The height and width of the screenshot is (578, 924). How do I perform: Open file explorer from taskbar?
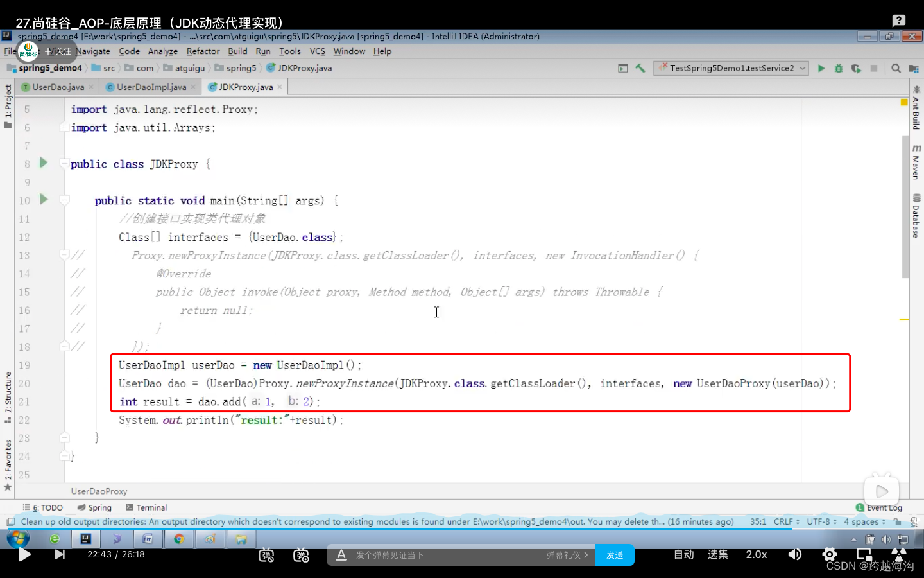pos(241,539)
